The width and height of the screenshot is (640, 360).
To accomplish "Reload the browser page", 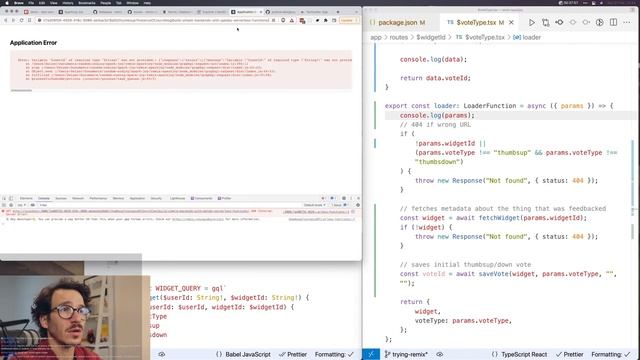I will (x=21, y=20).
